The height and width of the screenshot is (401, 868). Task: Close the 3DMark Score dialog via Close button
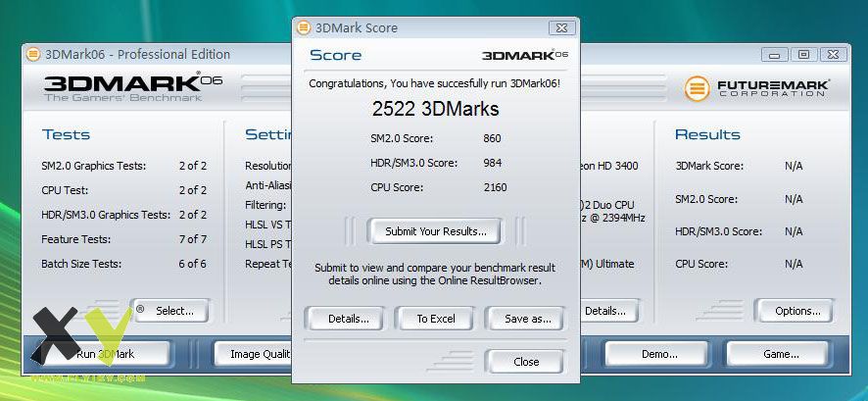526,362
